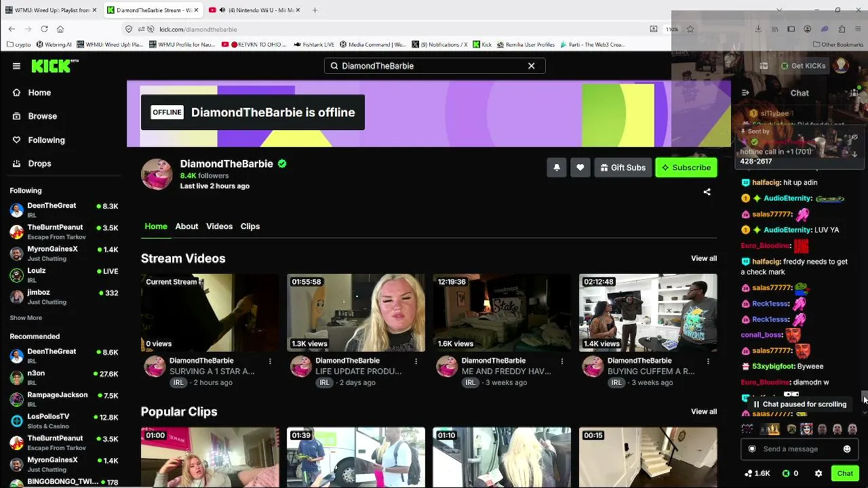Open RampageJackson in Recommended channels
The image size is (868, 488).
tap(64, 399)
